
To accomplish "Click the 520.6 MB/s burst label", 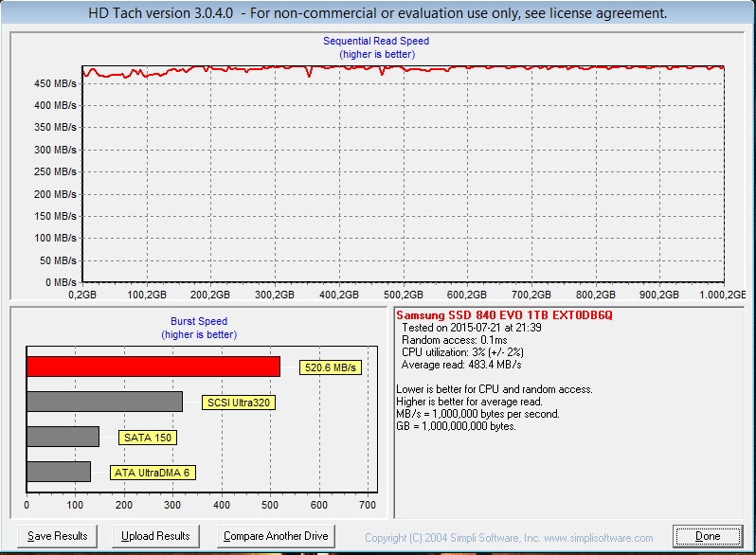I will (x=331, y=367).
